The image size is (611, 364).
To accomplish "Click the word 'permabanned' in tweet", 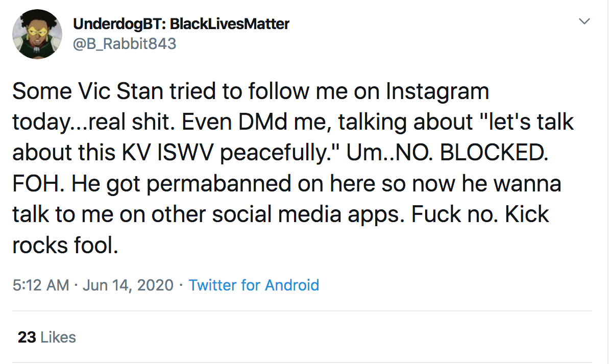I will [218, 184].
